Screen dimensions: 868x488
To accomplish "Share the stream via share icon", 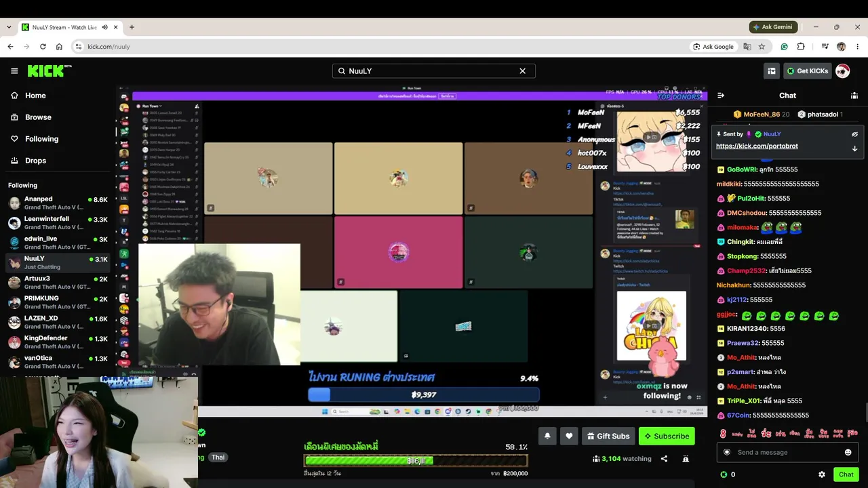I will click(664, 459).
